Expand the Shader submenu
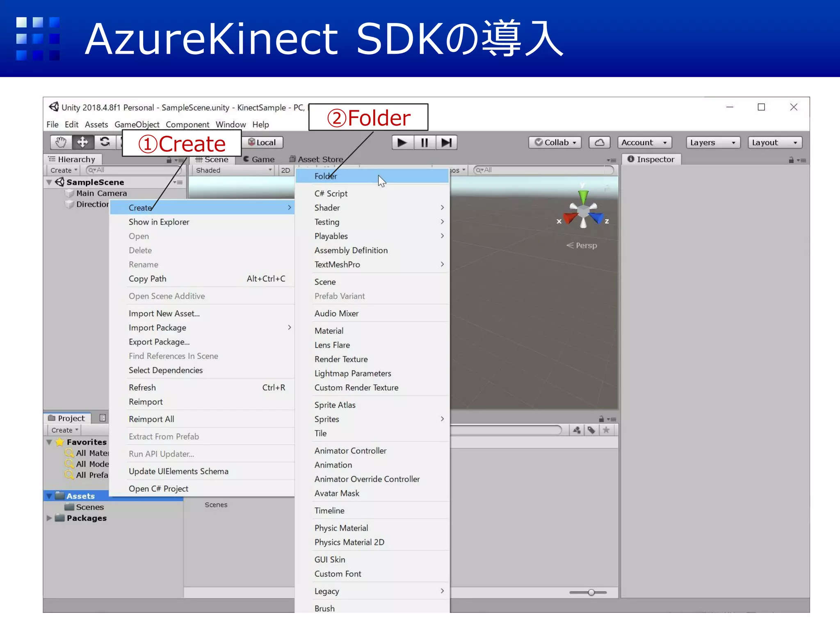The width and height of the screenshot is (840, 630). pyautogui.click(x=372, y=208)
